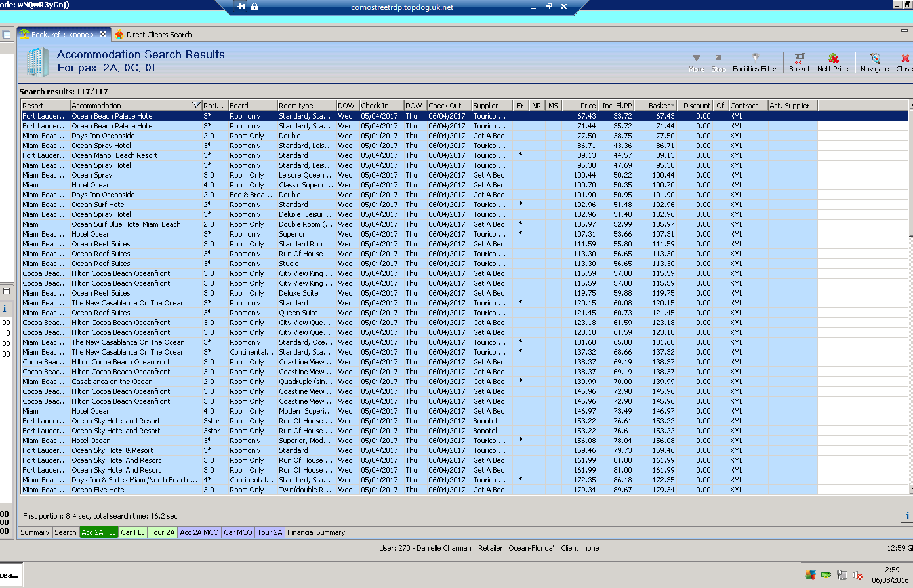The image size is (913, 588).
Task: Click the filter funnel on Accommodation column
Action: [x=195, y=105]
